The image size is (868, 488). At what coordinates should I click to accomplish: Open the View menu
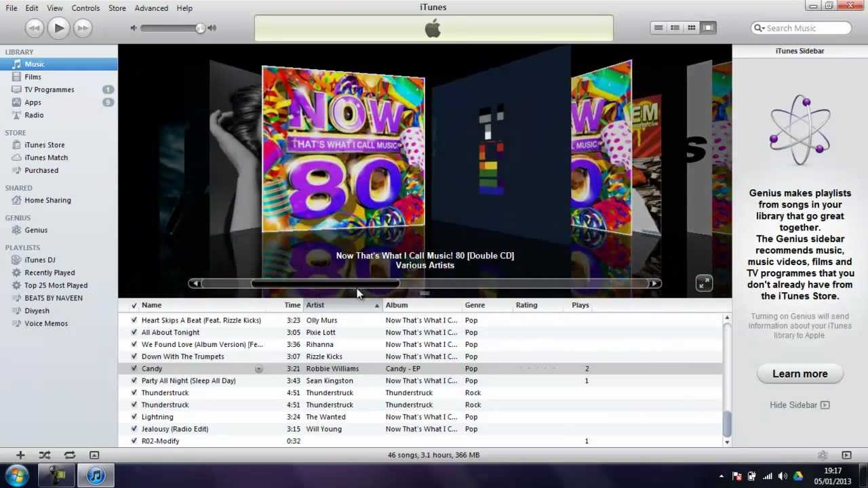55,8
